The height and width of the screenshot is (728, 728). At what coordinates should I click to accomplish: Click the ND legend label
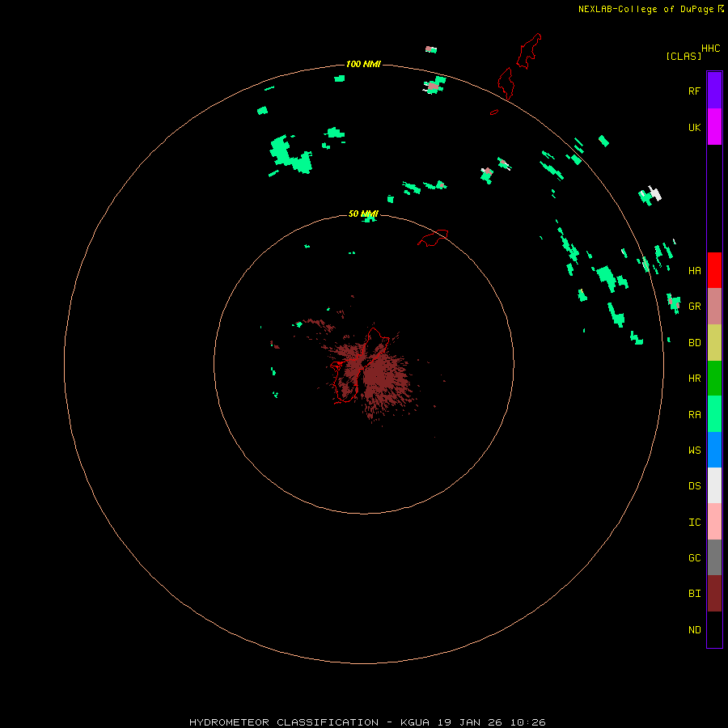click(694, 629)
